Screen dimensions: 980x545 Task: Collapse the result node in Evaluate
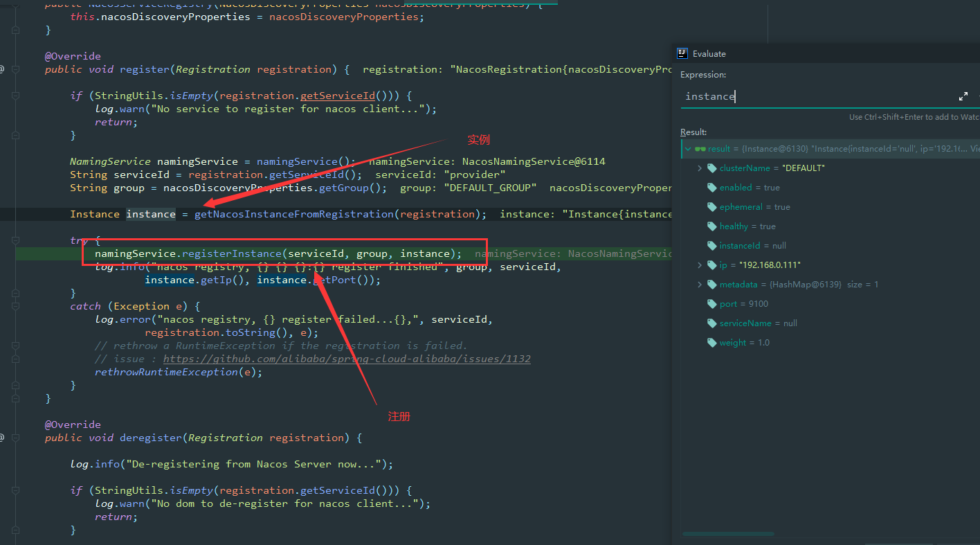pos(688,149)
